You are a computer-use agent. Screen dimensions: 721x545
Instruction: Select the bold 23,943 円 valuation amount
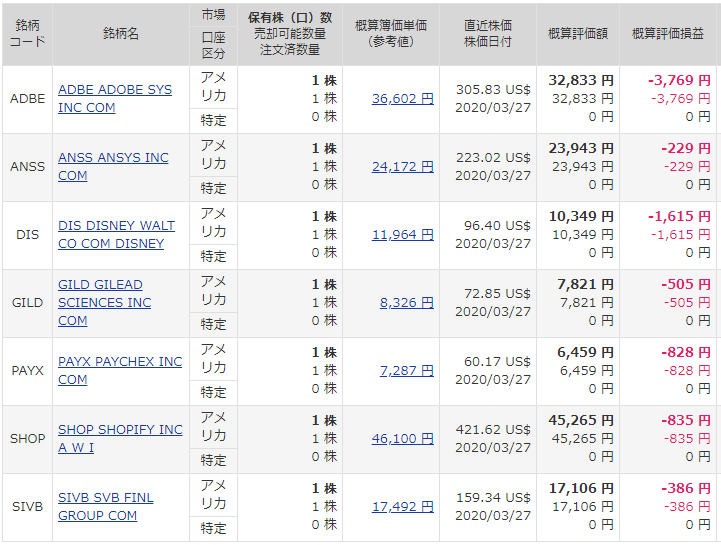tap(581, 149)
